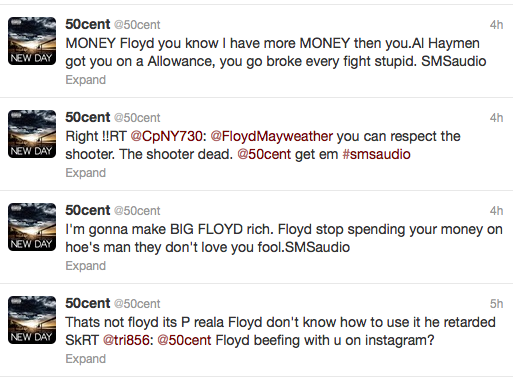Viewport: 513px width, 381px height.
Task: Open 4h timestamp of the retweet
Action: 496,118
